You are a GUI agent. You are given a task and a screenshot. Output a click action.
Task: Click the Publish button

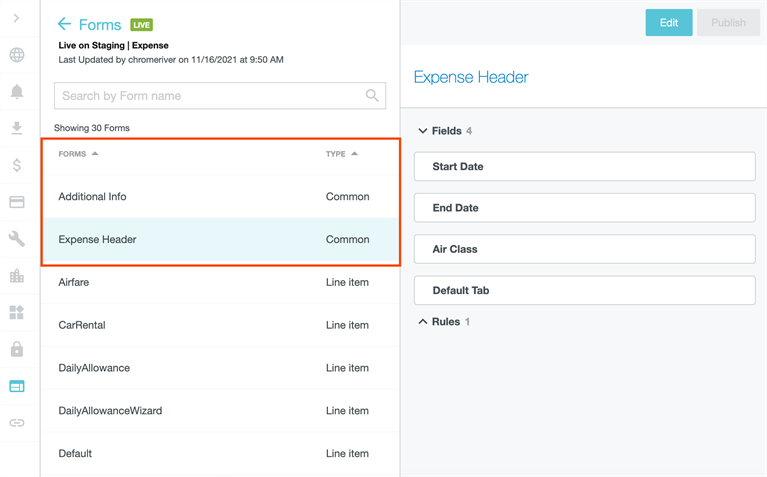[x=728, y=23]
